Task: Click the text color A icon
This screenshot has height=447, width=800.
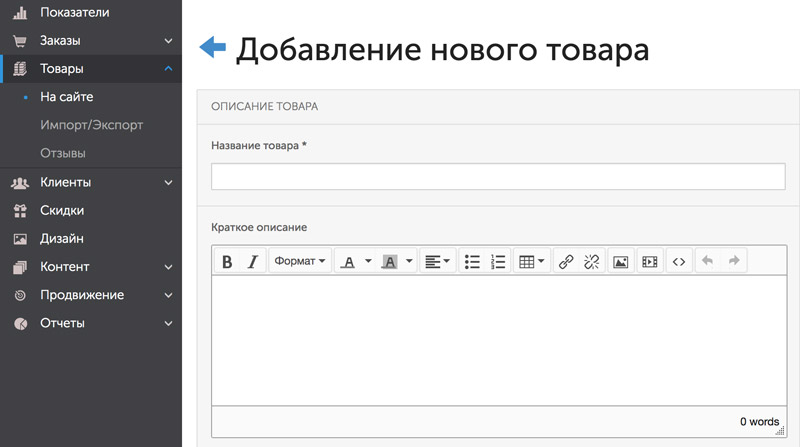Action: tap(348, 262)
